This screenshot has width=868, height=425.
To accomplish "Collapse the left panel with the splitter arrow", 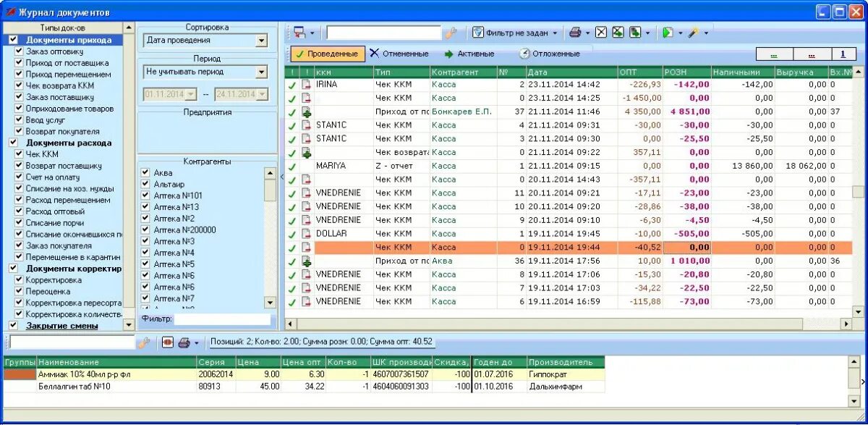I will (282, 176).
